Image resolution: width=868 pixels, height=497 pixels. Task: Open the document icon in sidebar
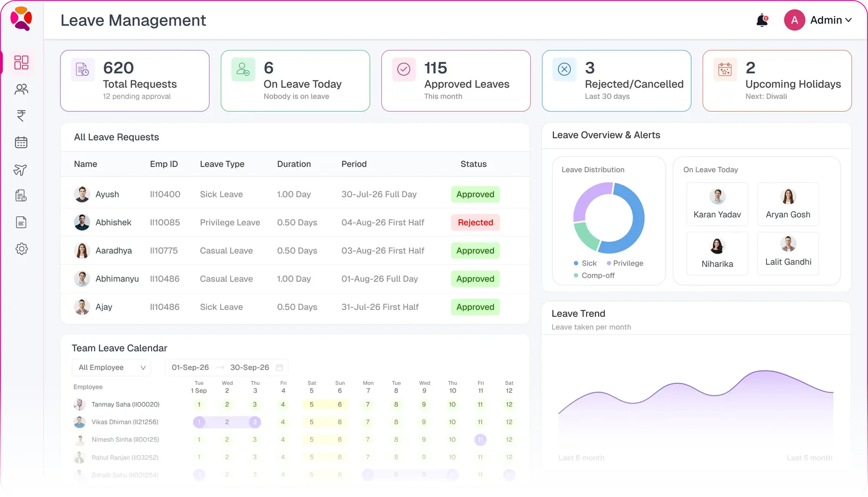click(x=21, y=222)
